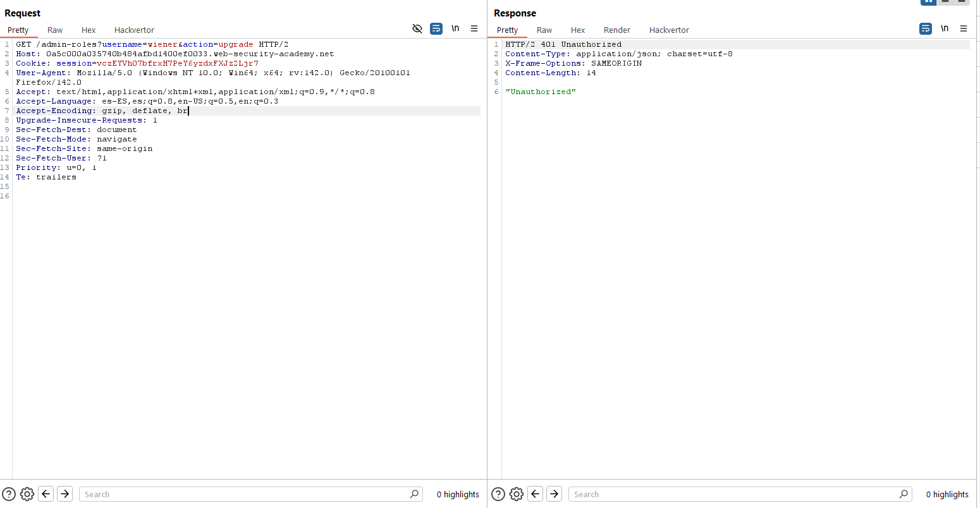Select the Render tab in Response panel

tap(616, 30)
